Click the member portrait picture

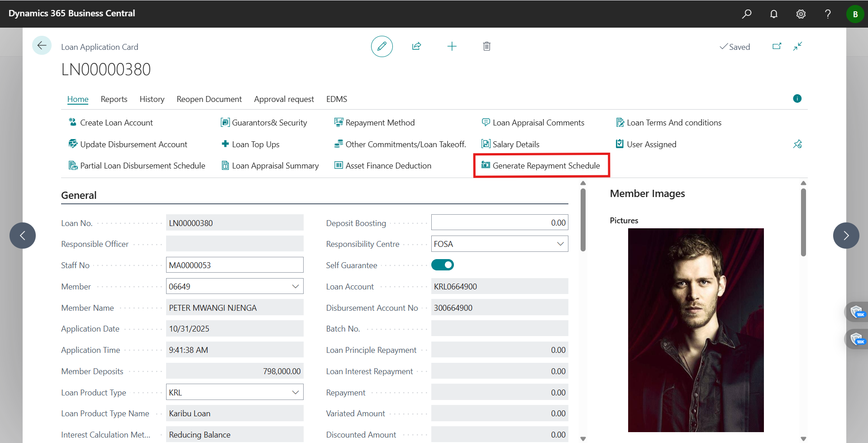click(x=696, y=330)
